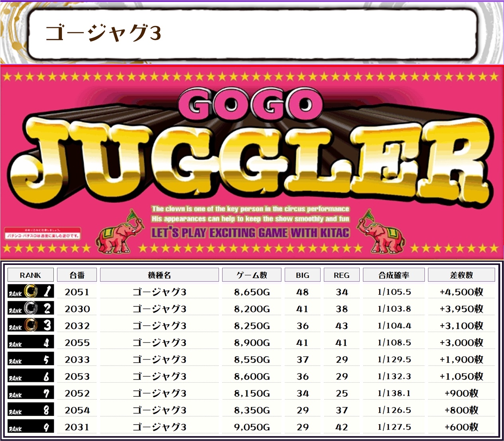Click the GOGO JUGGLER banner image
The width and height of the screenshot is (504, 441).
click(x=252, y=160)
